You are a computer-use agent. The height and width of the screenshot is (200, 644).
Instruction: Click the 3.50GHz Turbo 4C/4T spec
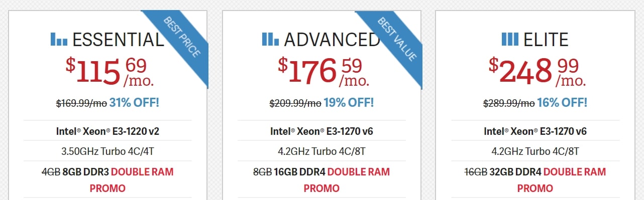[108, 151]
